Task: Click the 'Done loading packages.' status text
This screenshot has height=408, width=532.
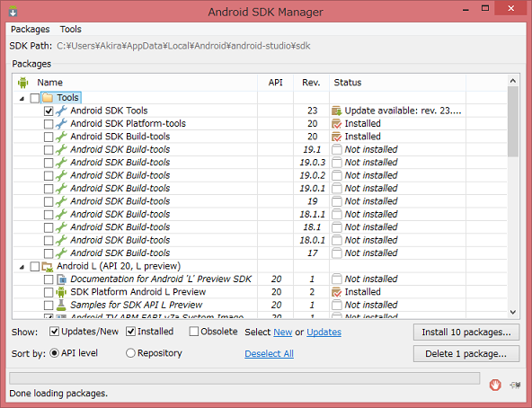Action: 58,394
